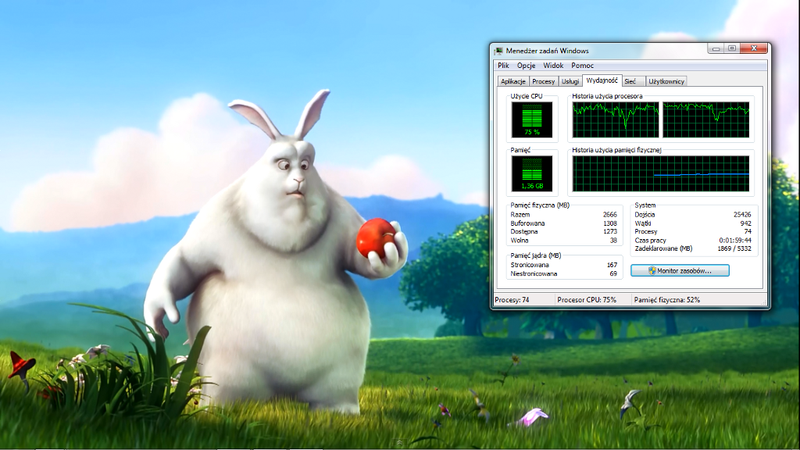The height and width of the screenshot is (450, 800).
Task: Click the Dojścia value 25426
Action: [x=742, y=215]
